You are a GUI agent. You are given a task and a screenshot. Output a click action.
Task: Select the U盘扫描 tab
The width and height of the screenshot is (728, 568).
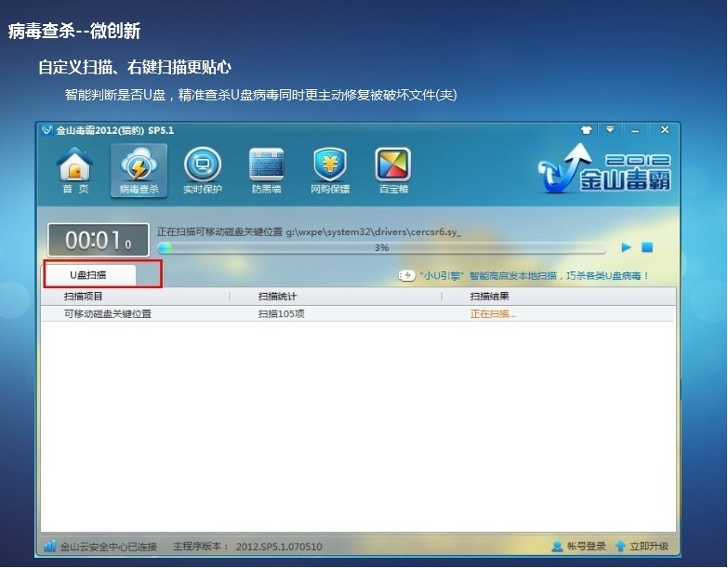point(88,275)
